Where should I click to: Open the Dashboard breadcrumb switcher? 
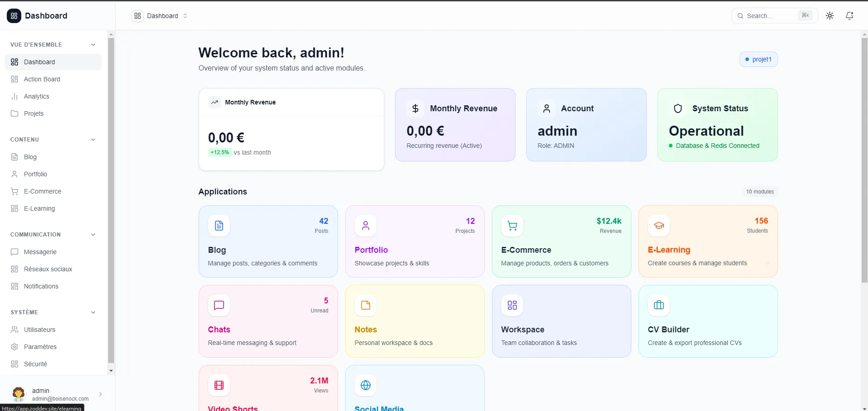pyautogui.click(x=185, y=15)
